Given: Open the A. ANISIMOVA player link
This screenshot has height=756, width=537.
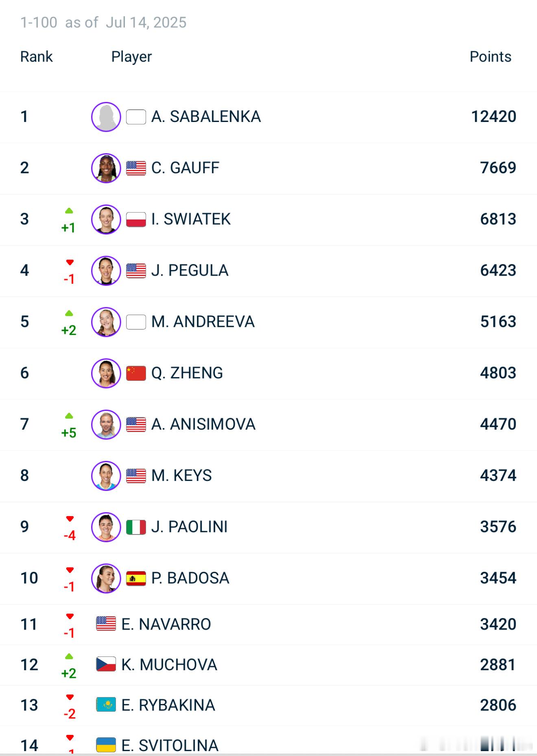Looking at the screenshot, I should click(x=203, y=424).
